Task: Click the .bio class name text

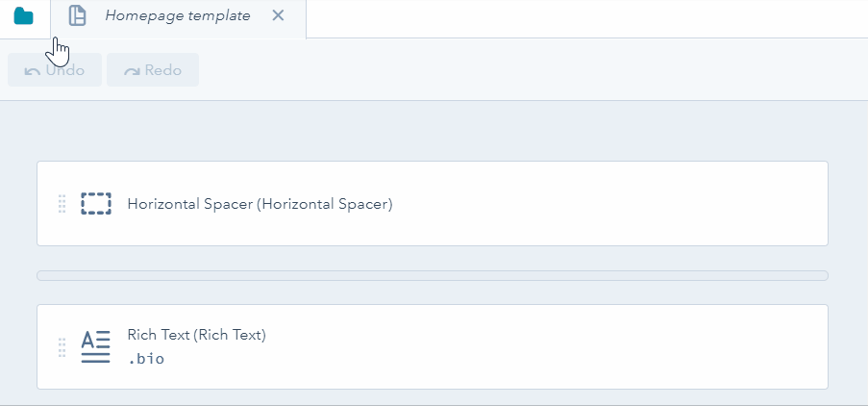Action: pyautogui.click(x=146, y=359)
